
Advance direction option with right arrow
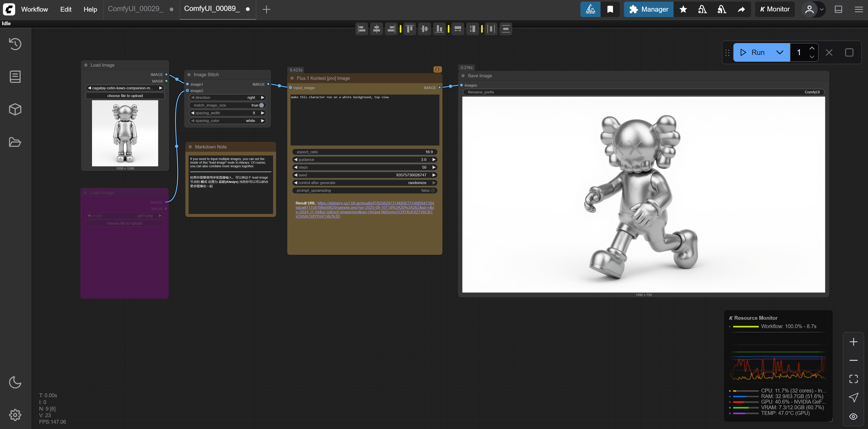263,98
